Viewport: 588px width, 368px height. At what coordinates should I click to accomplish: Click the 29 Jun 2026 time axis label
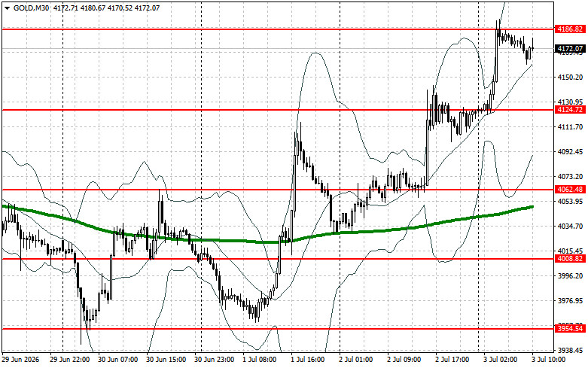[x=20, y=360]
